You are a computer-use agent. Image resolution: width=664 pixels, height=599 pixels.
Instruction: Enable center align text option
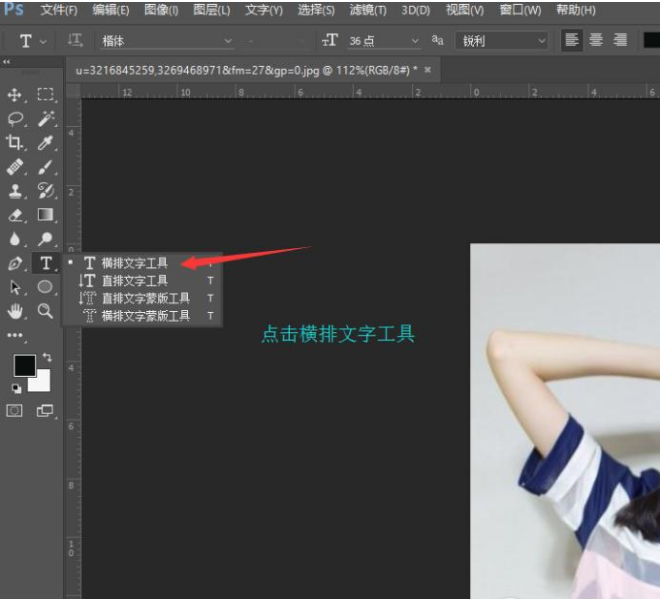596,41
